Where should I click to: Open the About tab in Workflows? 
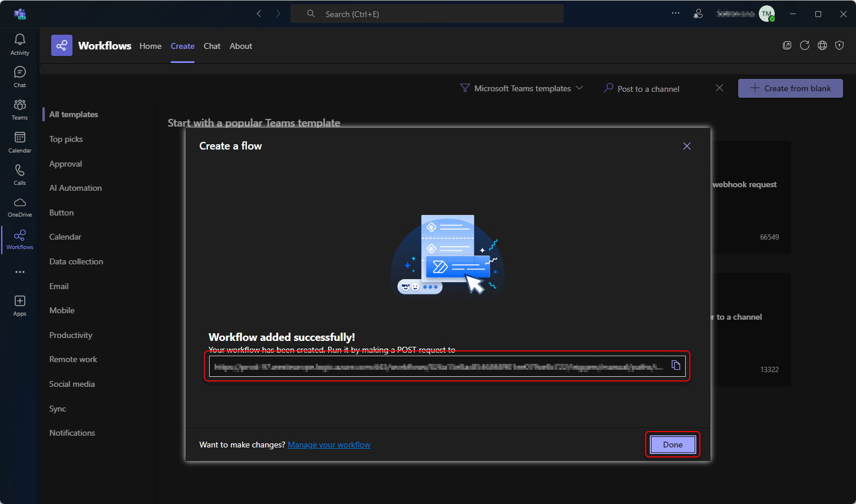[x=240, y=46]
